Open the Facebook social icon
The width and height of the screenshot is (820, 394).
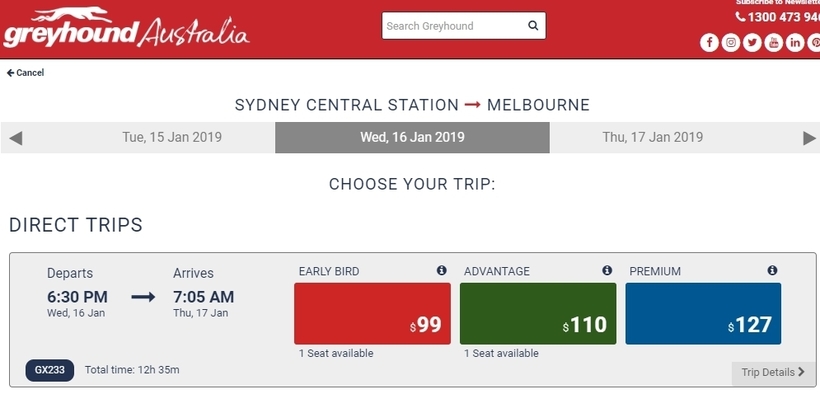pos(709,42)
